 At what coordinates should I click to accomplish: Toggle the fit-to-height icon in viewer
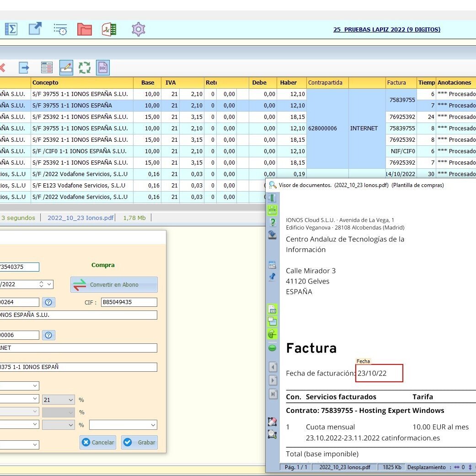coord(272,198)
